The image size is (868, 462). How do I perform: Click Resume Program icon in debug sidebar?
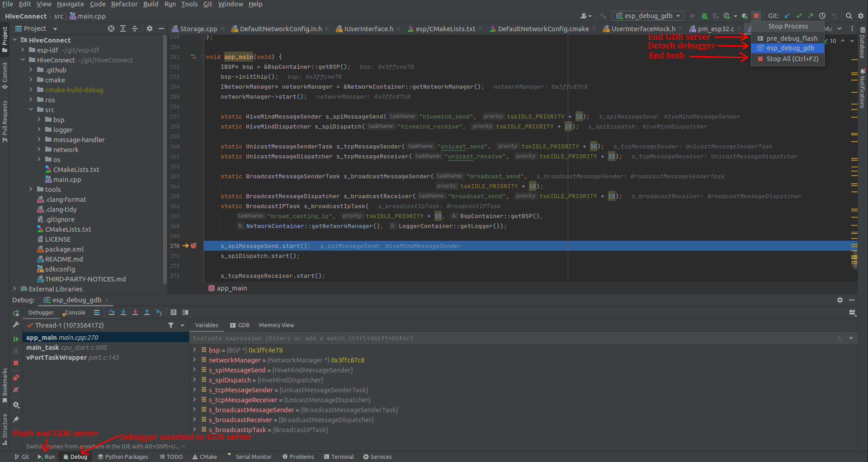click(16, 339)
